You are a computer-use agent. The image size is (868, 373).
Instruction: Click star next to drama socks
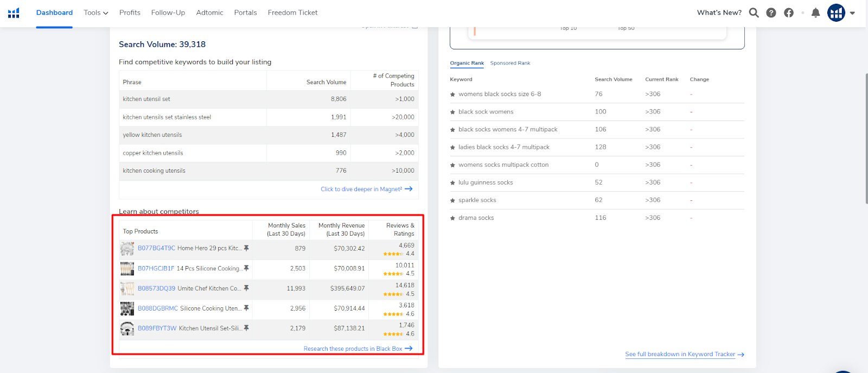click(452, 218)
